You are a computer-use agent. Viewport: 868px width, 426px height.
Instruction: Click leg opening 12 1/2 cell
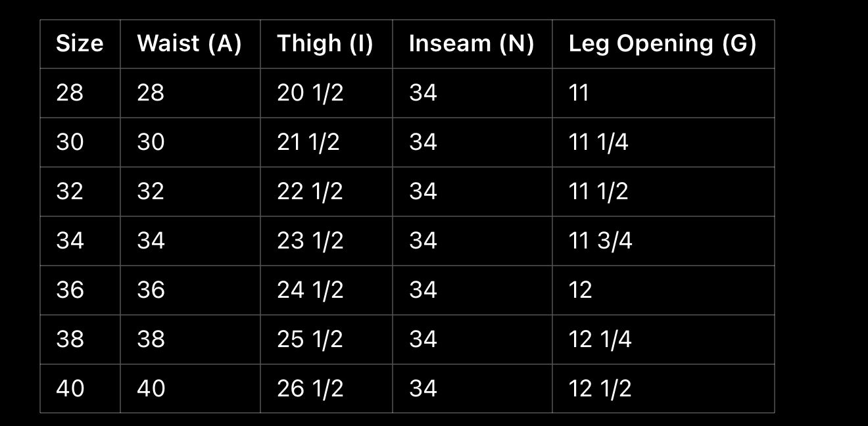pyautogui.click(x=600, y=389)
